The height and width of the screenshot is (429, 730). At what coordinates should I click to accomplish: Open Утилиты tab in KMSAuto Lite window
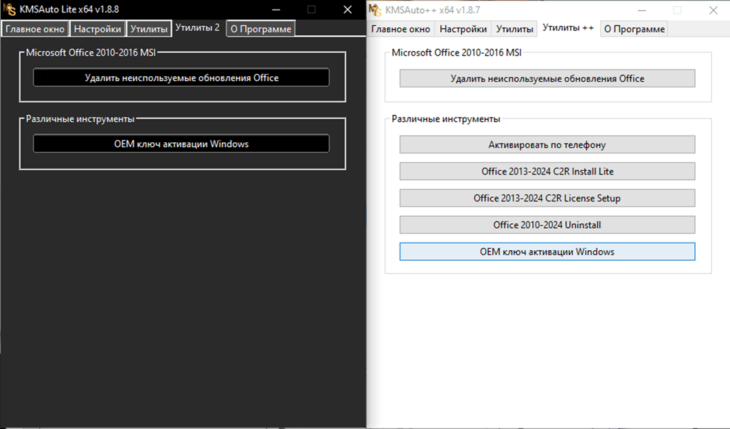pyautogui.click(x=149, y=29)
